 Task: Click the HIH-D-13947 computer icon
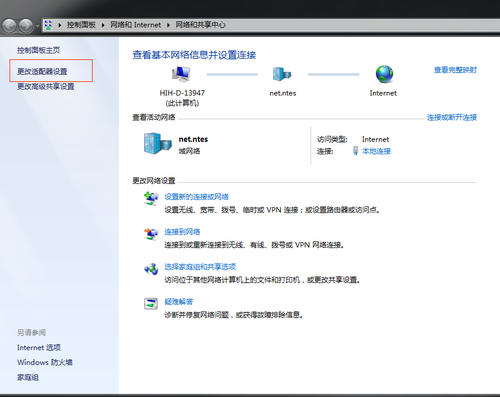pos(181,74)
